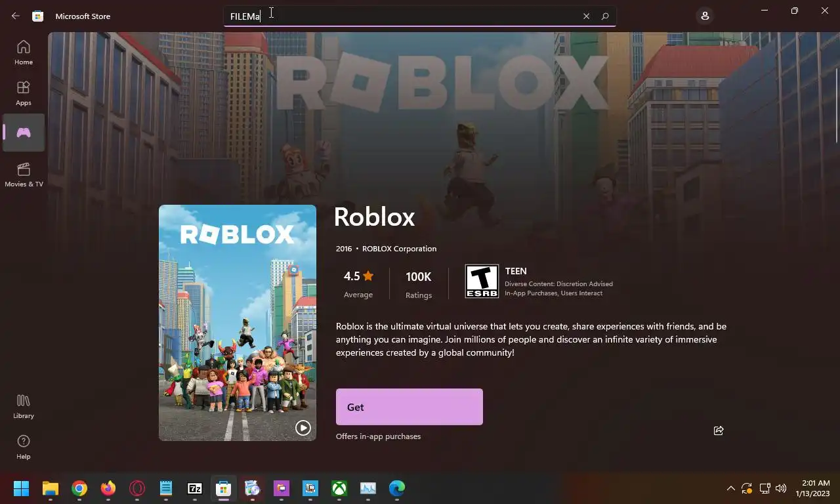
Task: Open Movies & TV section
Action: coord(24,175)
